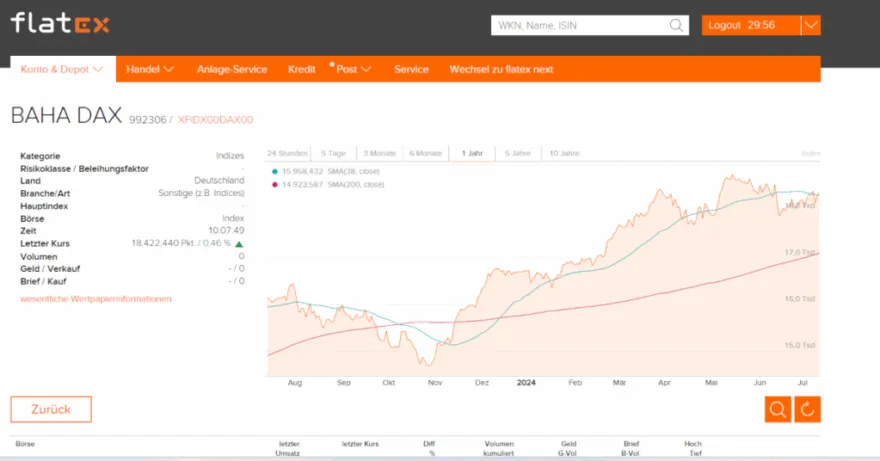
Task: Click the green up-arrow next to Letzter Kurs
Action: (x=239, y=244)
